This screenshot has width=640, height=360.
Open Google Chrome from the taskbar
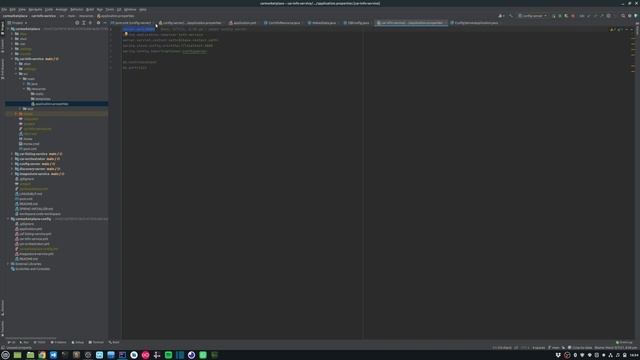(42, 355)
